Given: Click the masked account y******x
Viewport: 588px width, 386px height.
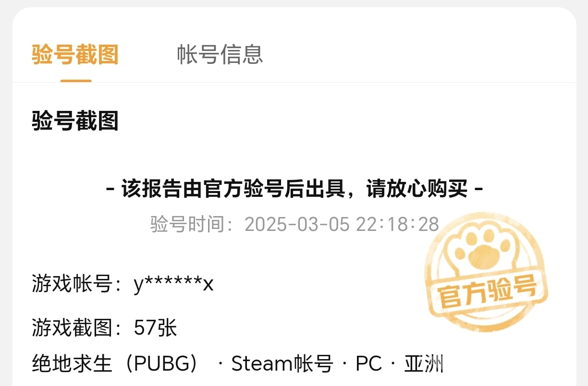Looking at the screenshot, I should point(174,285).
